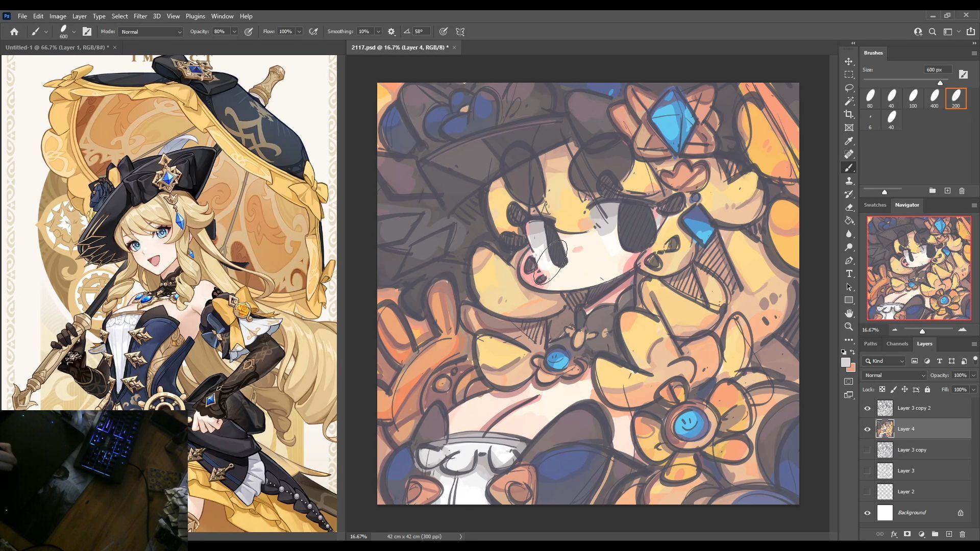Select the Move tool
The image size is (980, 551).
click(x=849, y=61)
